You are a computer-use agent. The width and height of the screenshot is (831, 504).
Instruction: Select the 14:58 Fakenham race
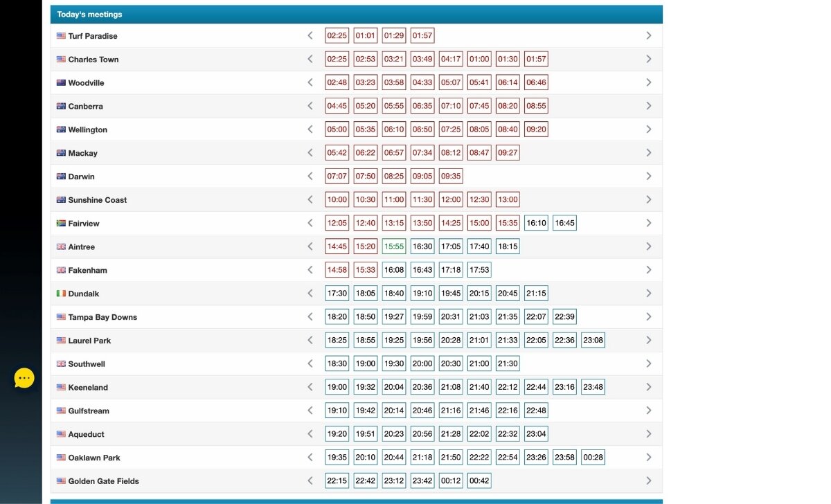coord(337,270)
